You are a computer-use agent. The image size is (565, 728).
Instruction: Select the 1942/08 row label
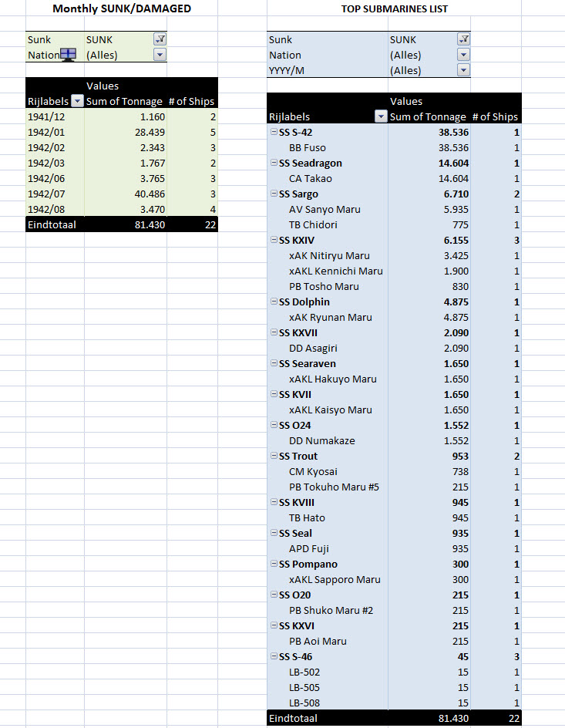point(55,209)
